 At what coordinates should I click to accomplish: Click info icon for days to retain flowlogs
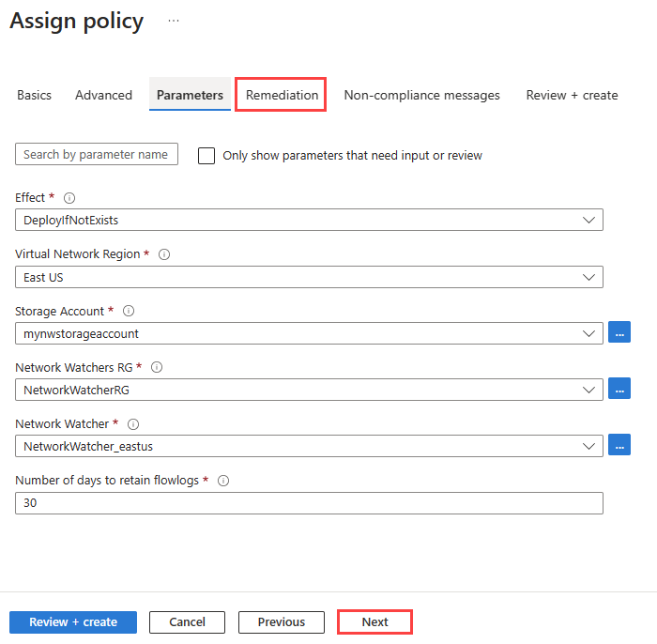point(223,481)
